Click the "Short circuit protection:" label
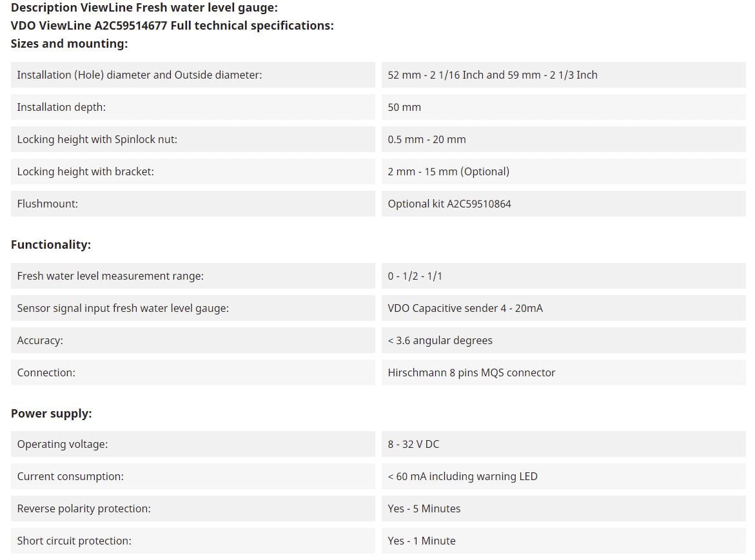Image resolution: width=755 pixels, height=560 pixels. coord(74,541)
